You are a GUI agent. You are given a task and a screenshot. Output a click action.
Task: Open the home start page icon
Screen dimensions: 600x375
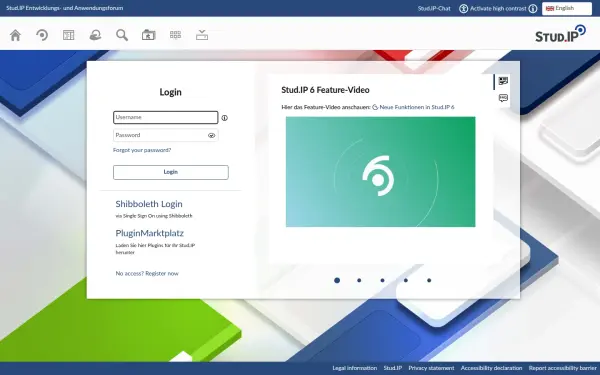coord(15,35)
